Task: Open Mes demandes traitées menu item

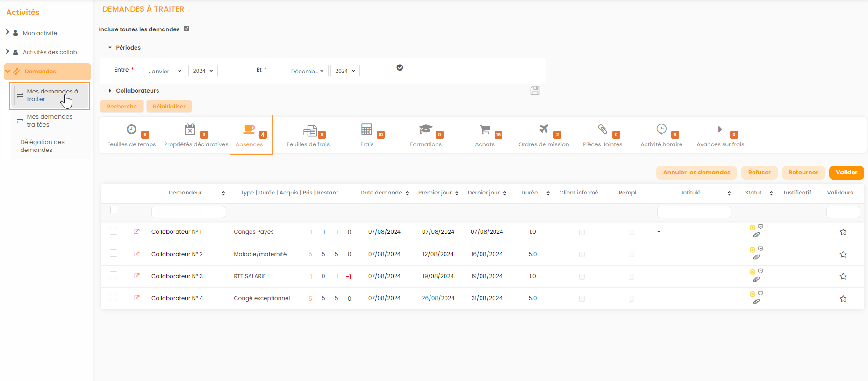Action: pyautogui.click(x=50, y=121)
